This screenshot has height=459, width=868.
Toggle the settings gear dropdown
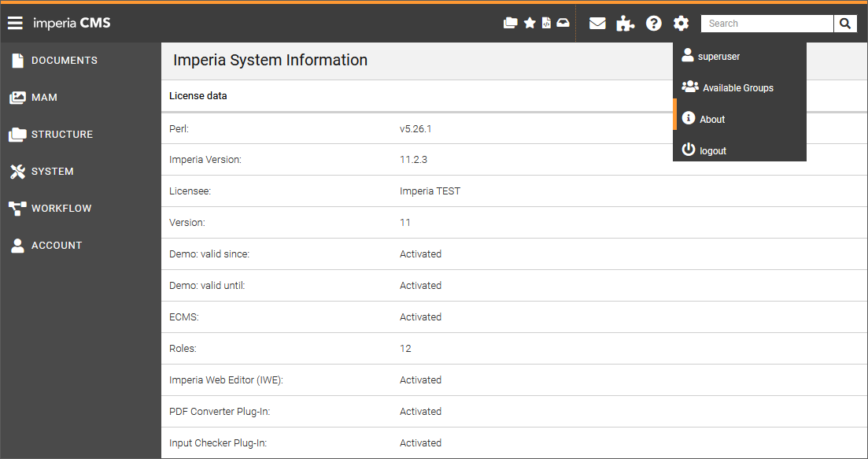681,24
